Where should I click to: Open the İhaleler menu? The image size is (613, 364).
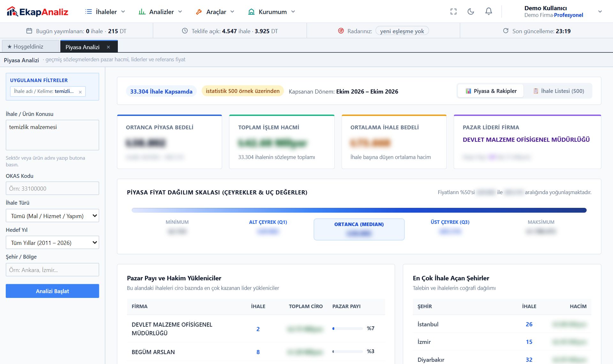point(105,11)
